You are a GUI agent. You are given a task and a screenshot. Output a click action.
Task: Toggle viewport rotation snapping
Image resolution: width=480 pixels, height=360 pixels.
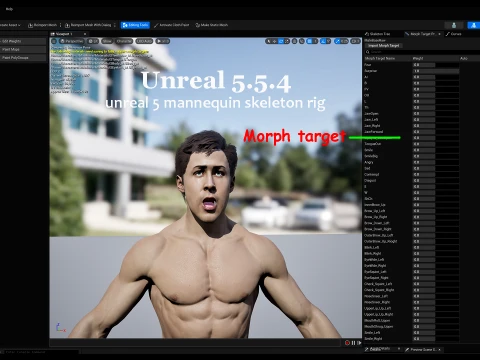[323, 41]
